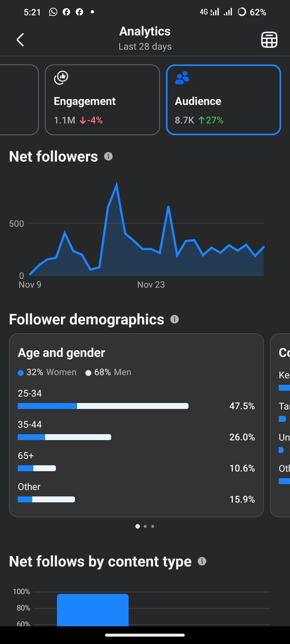
Task: Tap the 35-44 age group bar
Action: pos(64,437)
